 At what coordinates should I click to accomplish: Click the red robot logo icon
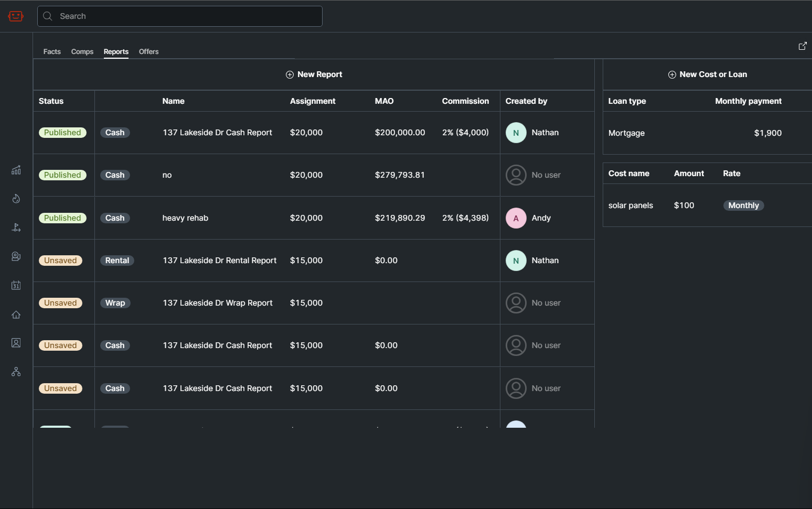click(16, 16)
